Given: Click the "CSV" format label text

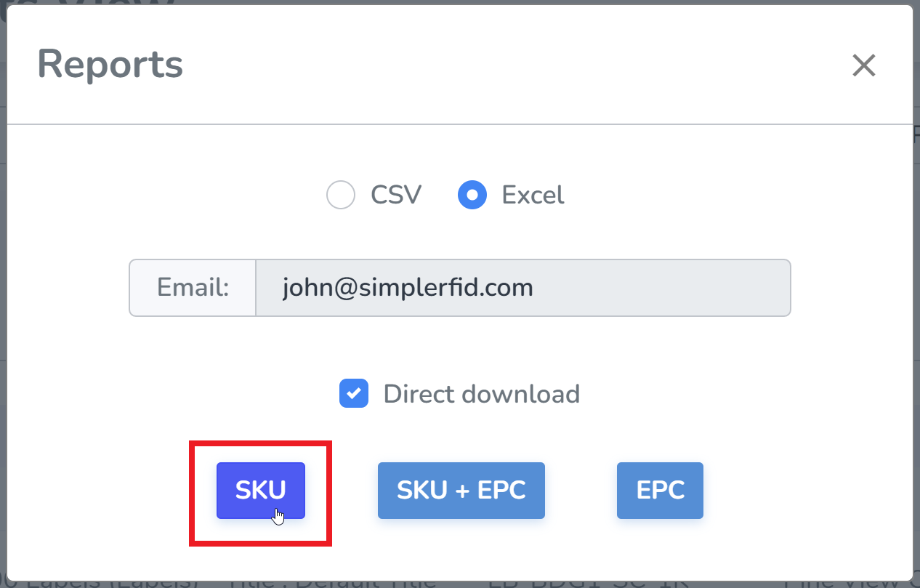Looking at the screenshot, I should pos(396,196).
